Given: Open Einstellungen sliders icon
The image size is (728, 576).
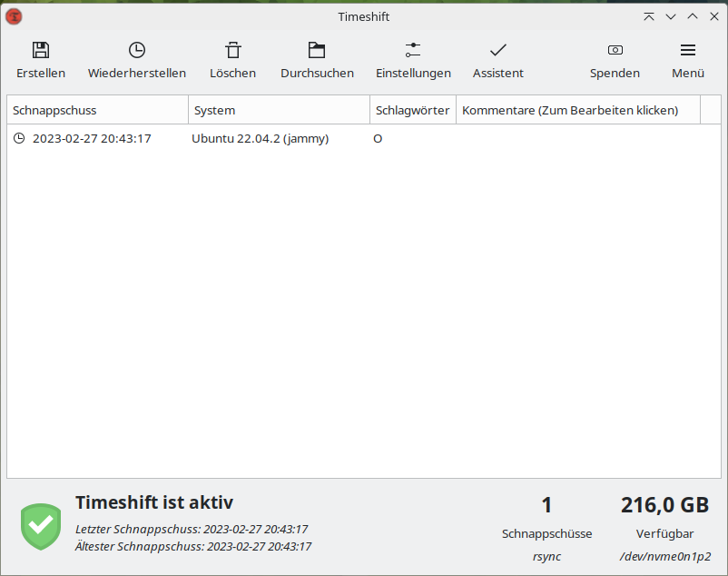Looking at the screenshot, I should click(413, 50).
